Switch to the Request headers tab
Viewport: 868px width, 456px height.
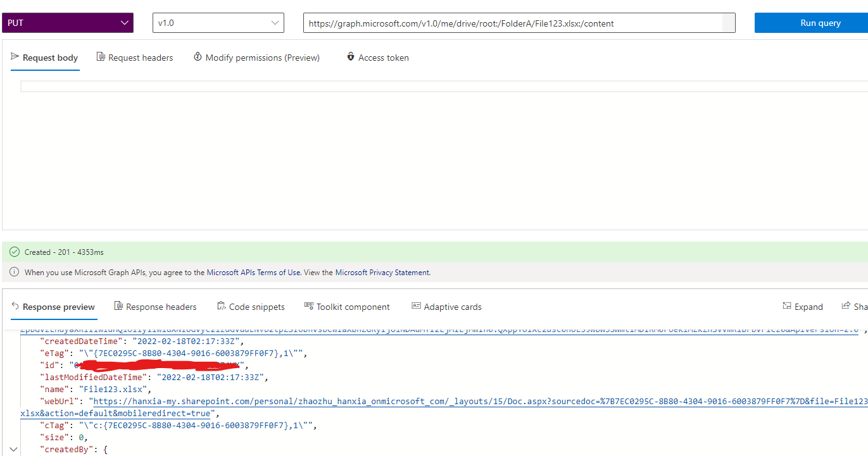point(134,58)
